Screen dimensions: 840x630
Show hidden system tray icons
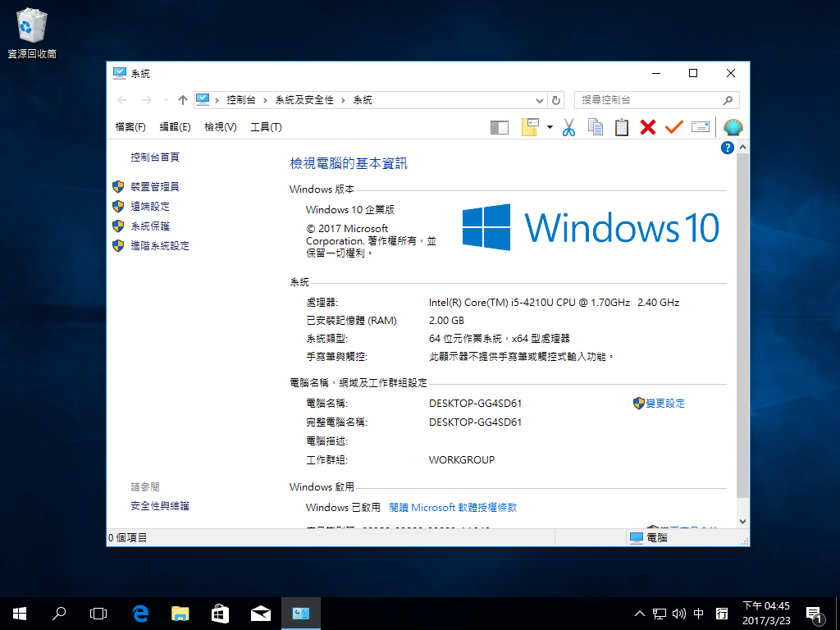click(x=640, y=613)
